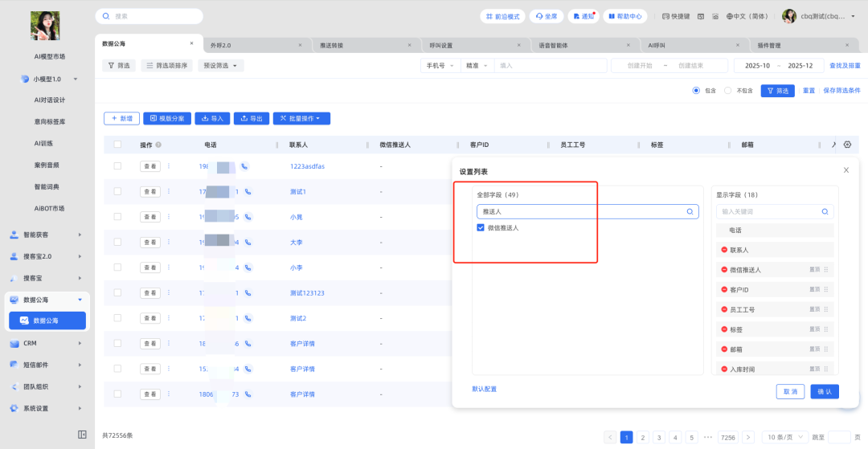868x449 pixels.
Task: Go to page 2 in pagination
Action: tap(642, 437)
